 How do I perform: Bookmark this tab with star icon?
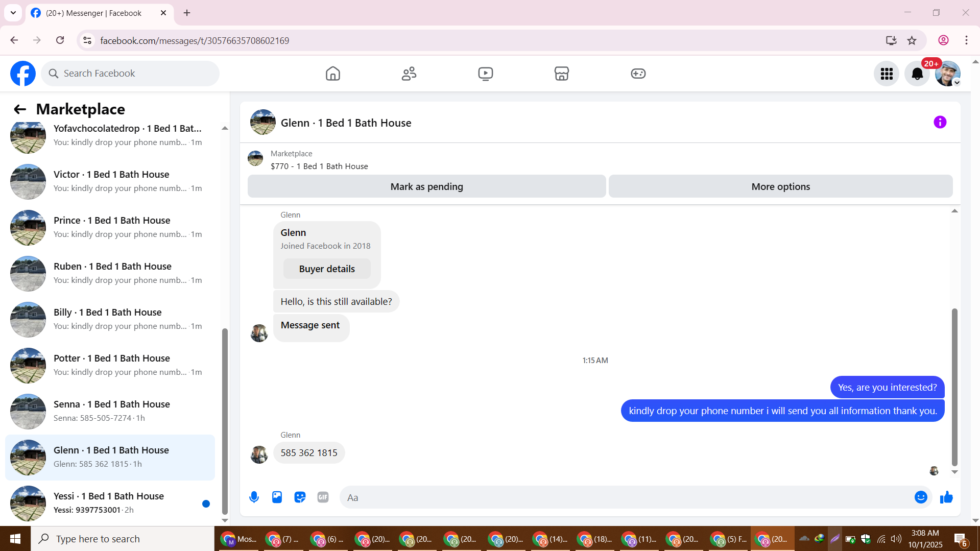pyautogui.click(x=912, y=40)
